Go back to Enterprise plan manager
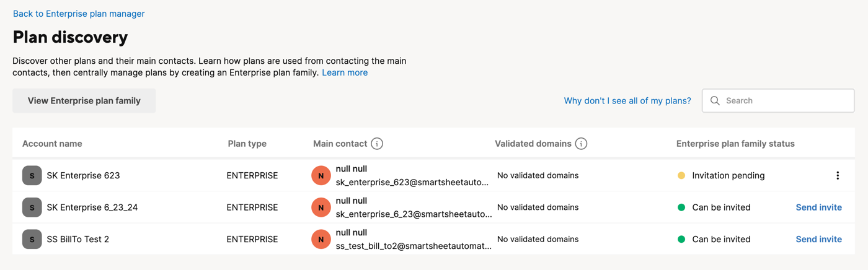The width and height of the screenshot is (868, 270). click(x=79, y=14)
